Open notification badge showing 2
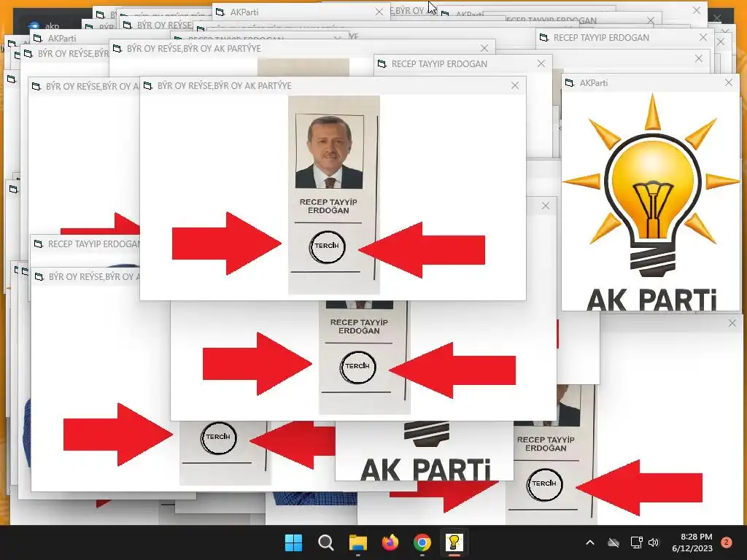Viewport: 747px width, 560px height. 727,542
